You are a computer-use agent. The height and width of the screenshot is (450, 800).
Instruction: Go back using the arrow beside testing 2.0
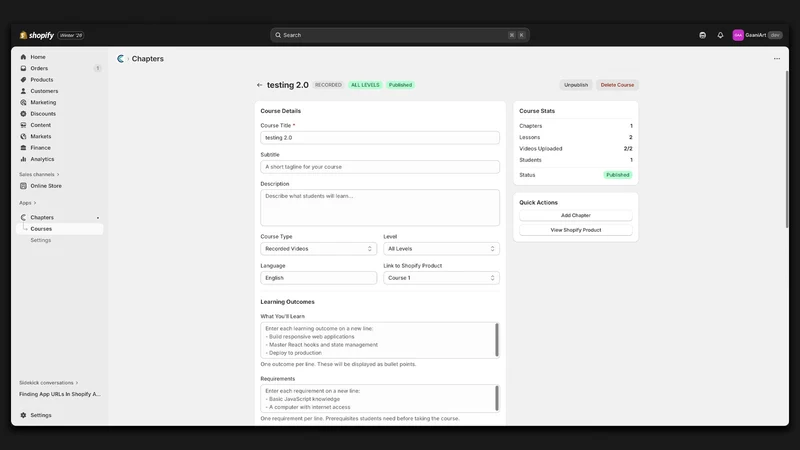tap(259, 85)
